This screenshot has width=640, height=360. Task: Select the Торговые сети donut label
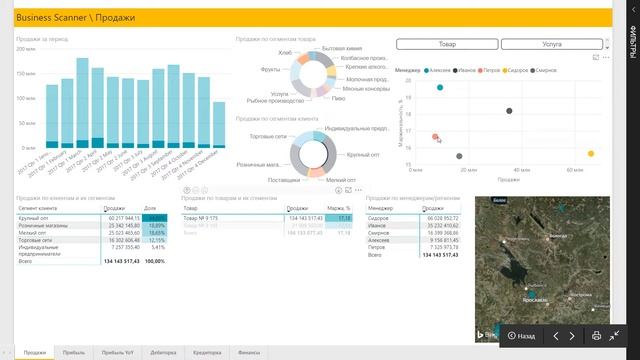(268, 136)
